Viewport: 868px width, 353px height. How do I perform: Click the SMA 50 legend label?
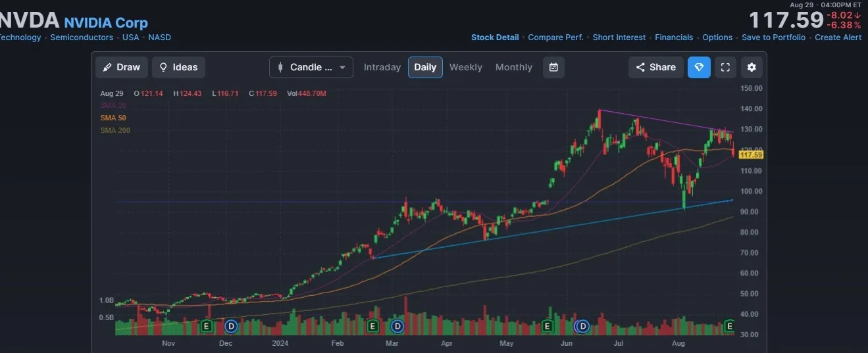point(113,118)
